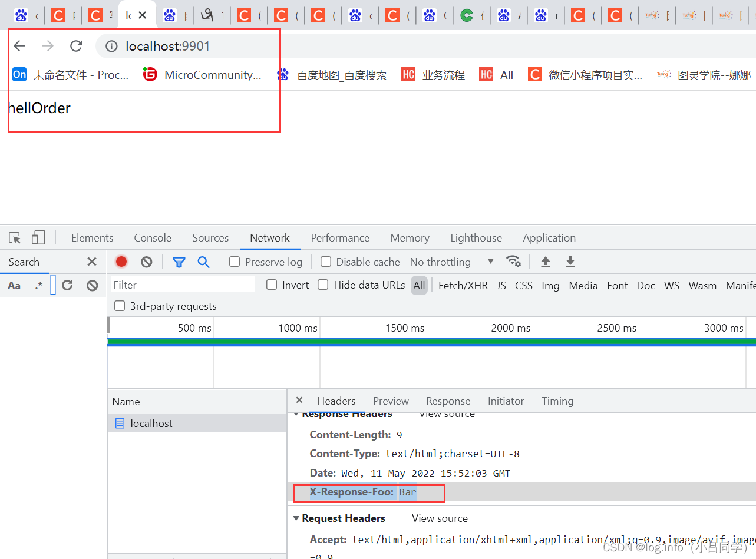
Task: Select the All request type filter
Action: click(419, 286)
